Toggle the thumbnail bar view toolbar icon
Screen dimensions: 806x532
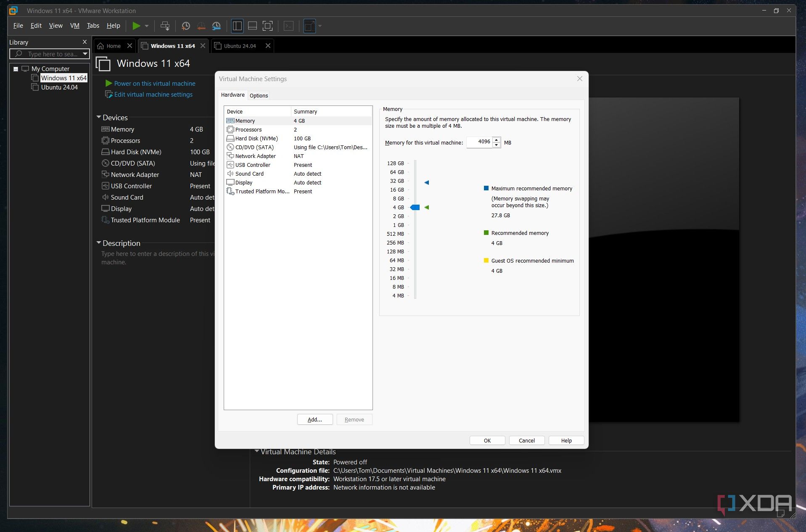[252, 26]
